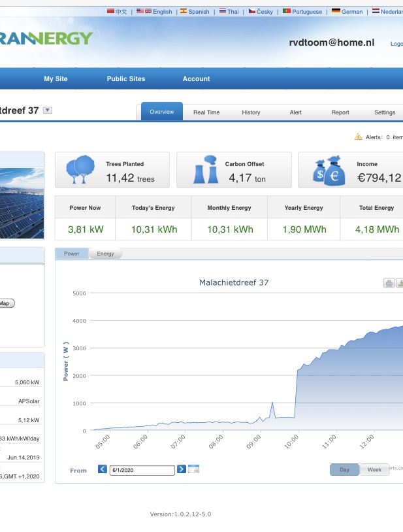This screenshot has height=532, width=403.
Task: Expand site selector dropdown next to address
Action: point(47,110)
